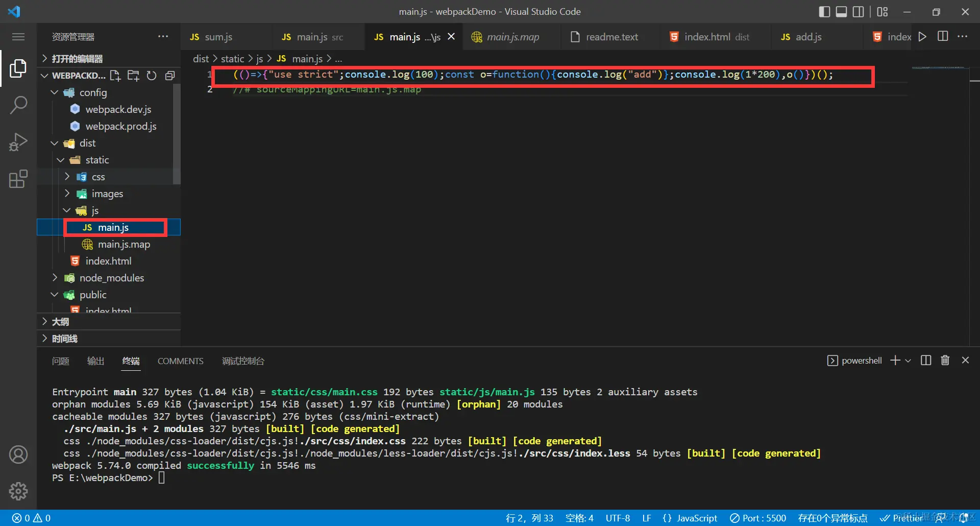Viewport: 980px width, 526px height.
Task: Go to line via 行 2, 列 33
Action: point(529,518)
